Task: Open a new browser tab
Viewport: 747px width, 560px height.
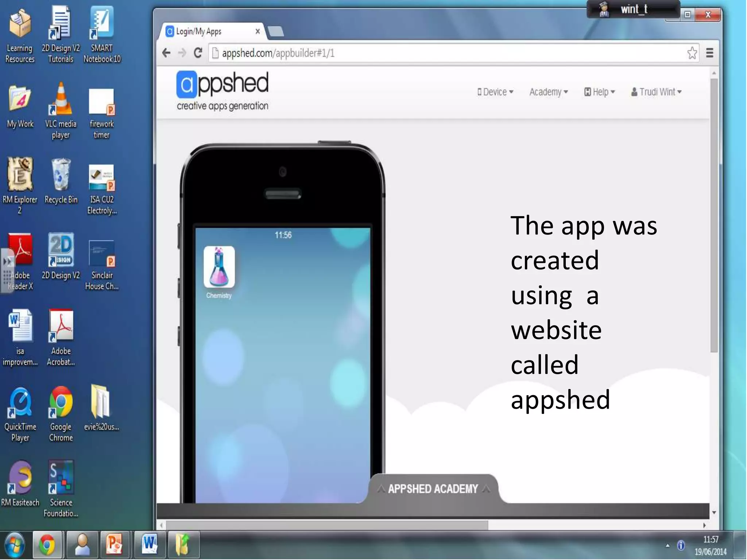Action: [276, 32]
